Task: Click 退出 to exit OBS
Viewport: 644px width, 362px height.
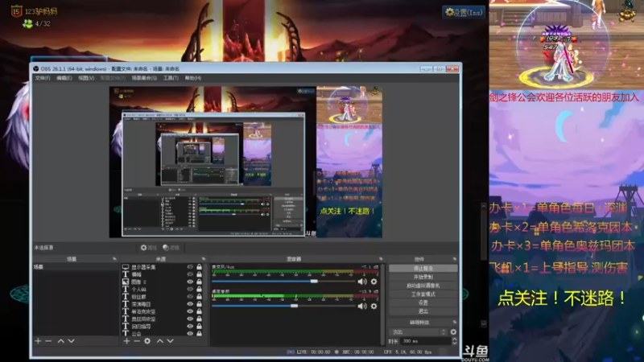Action: [x=423, y=311]
